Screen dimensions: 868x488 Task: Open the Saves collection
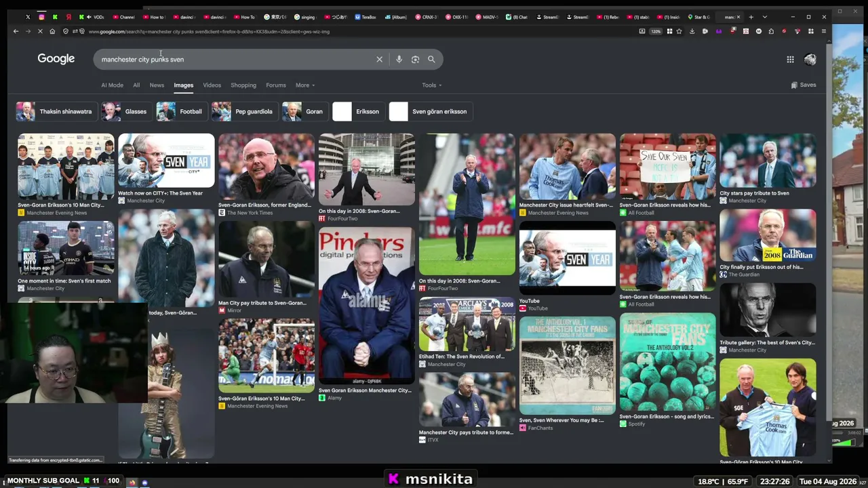(x=804, y=85)
